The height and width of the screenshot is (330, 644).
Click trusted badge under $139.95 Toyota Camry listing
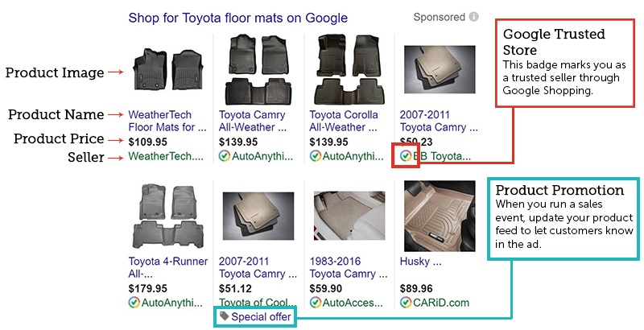(x=224, y=156)
